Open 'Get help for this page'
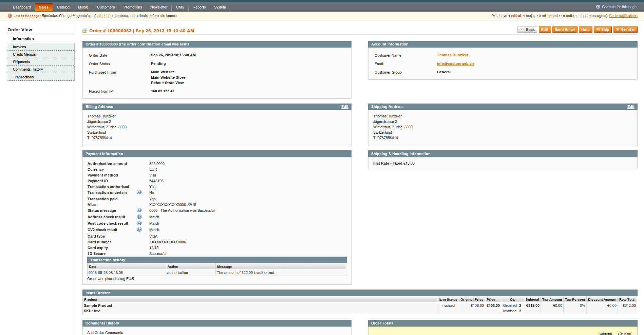The width and height of the screenshot is (644, 335). tap(619, 7)
